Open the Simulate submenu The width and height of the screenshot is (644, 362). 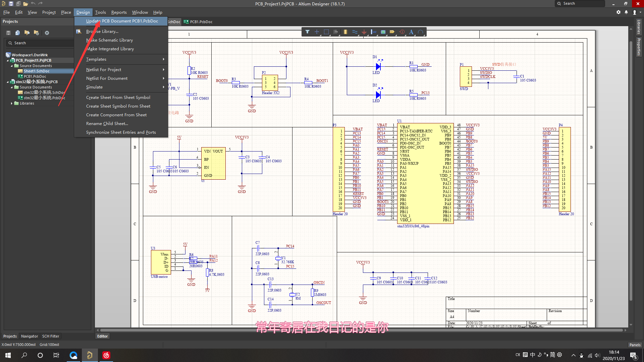tap(121, 87)
